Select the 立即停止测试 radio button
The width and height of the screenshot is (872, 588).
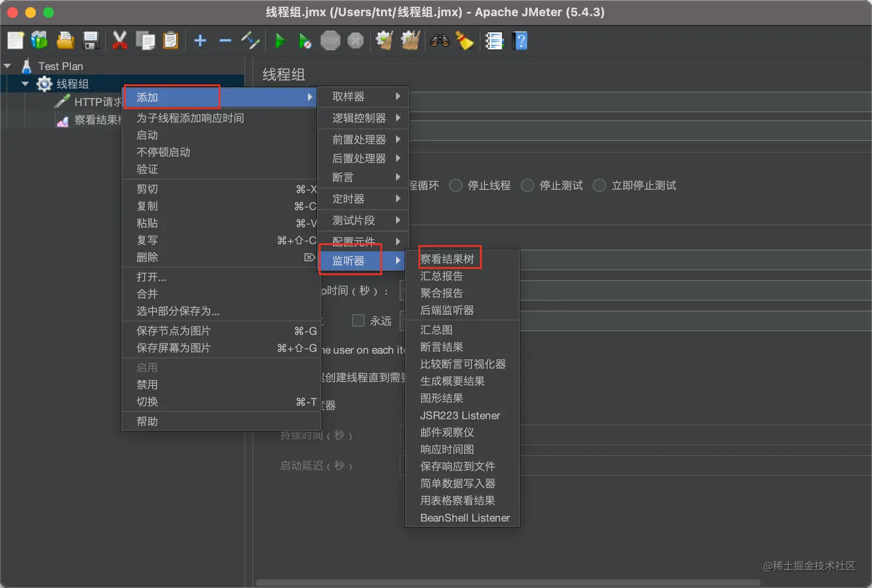[599, 185]
